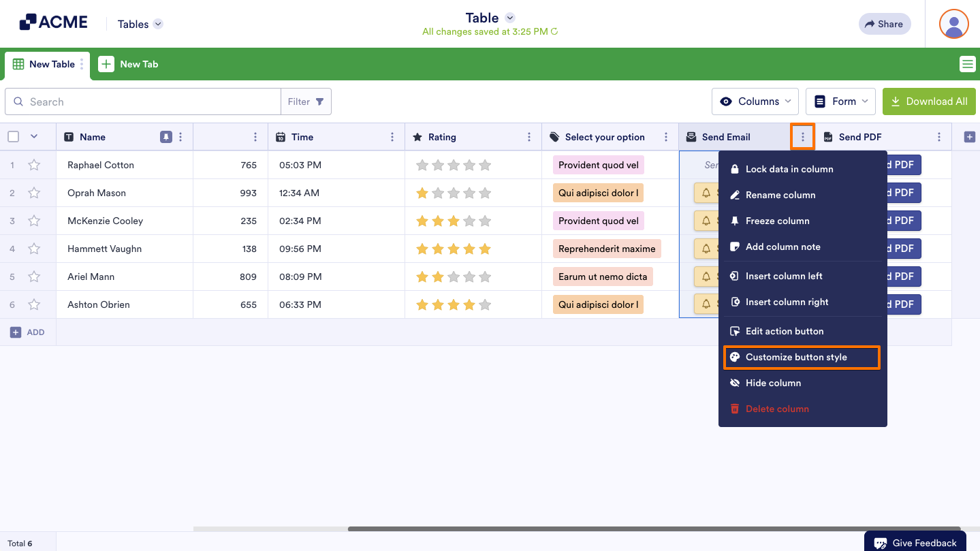The image size is (980, 551).
Task: Click the Share button
Action: click(x=885, y=24)
